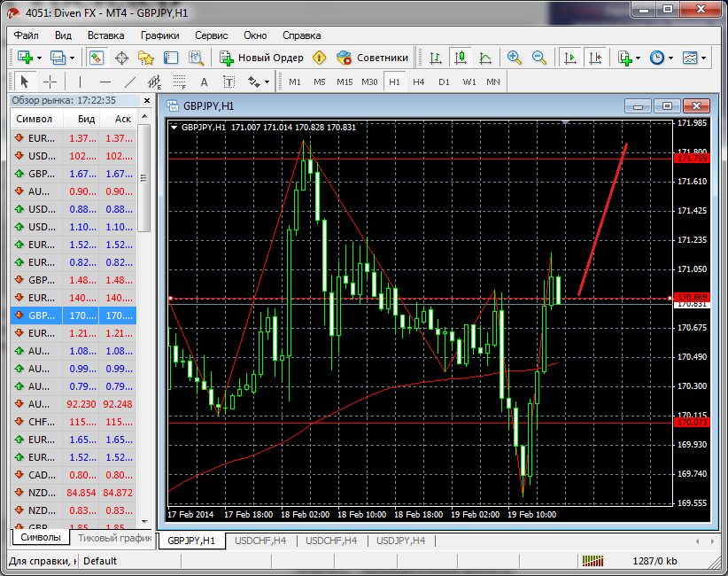This screenshot has width=728, height=576.
Task: Toggle the Terminal panel icon
Action: coord(171,58)
